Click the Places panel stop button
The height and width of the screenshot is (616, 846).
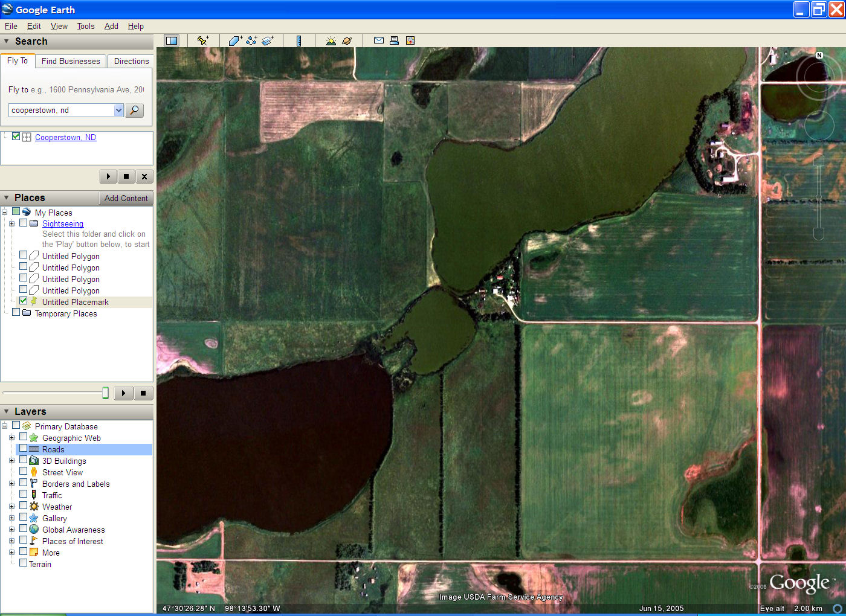(143, 393)
